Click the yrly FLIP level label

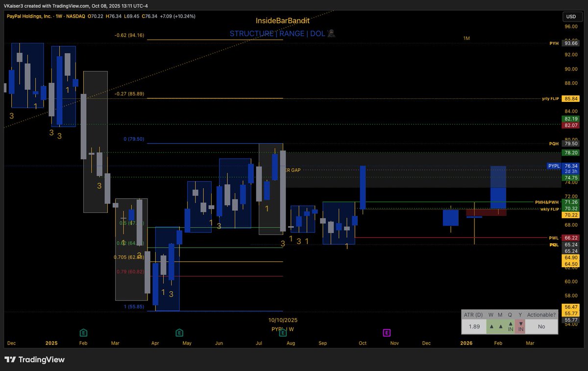pos(550,98)
